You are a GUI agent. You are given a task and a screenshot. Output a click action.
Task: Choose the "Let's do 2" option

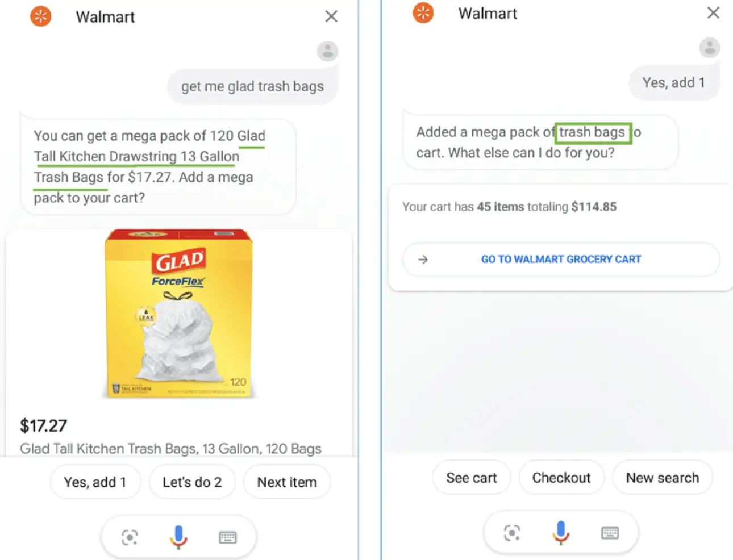[192, 482]
